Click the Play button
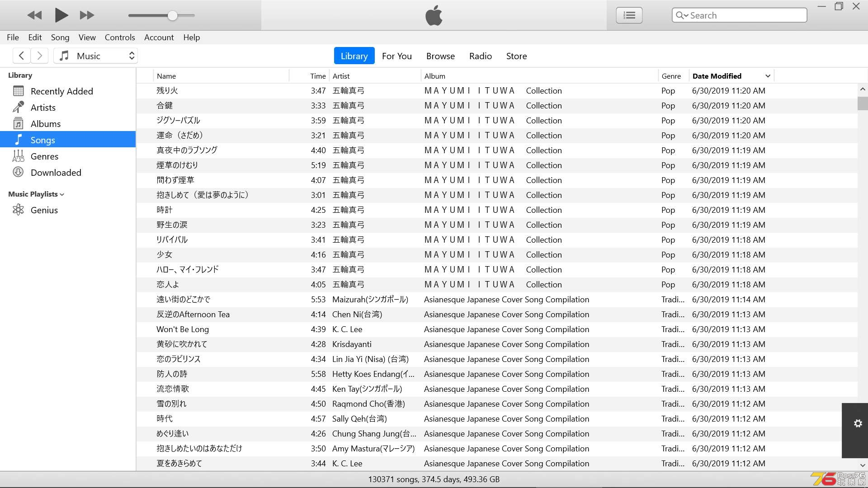Viewport: 868px width, 488px height. pyautogui.click(x=61, y=15)
